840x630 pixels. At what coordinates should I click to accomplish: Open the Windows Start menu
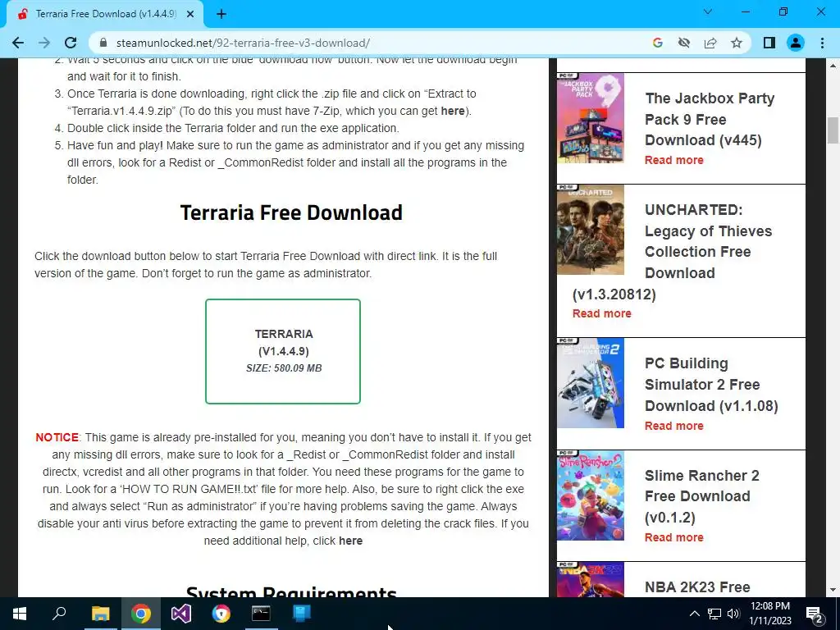pyautogui.click(x=20, y=614)
